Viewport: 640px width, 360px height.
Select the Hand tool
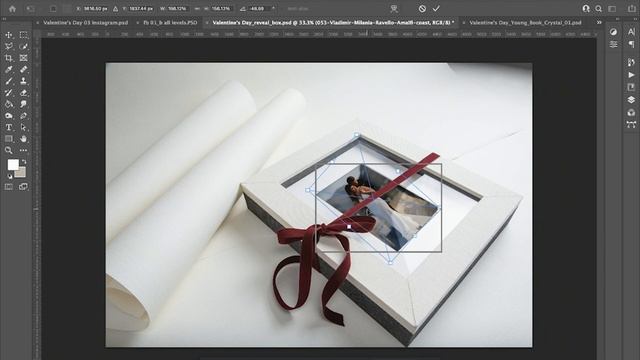click(x=24, y=139)
